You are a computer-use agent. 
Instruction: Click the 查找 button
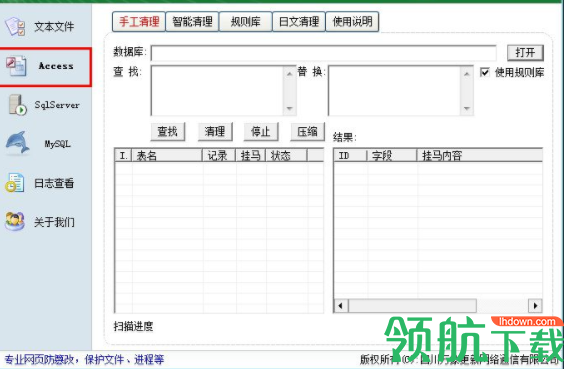pyautogui.click(x=168, y=132)
